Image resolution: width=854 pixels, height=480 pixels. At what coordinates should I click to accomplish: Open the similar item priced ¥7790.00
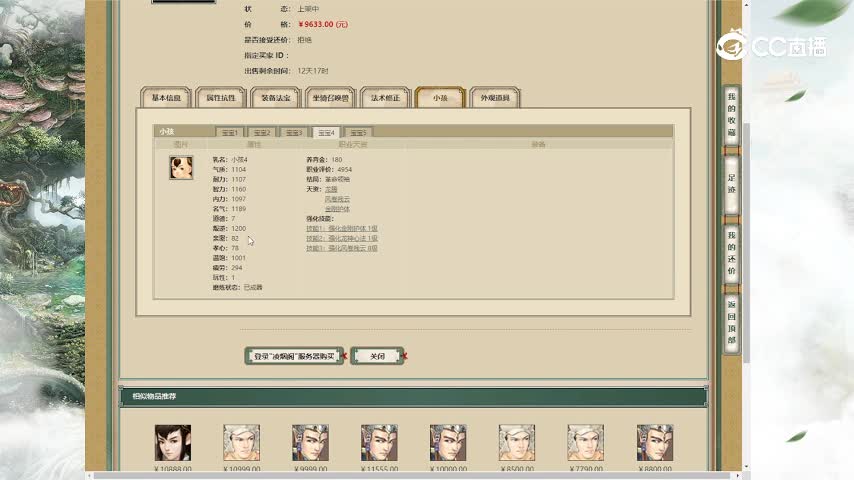[585, 443]
